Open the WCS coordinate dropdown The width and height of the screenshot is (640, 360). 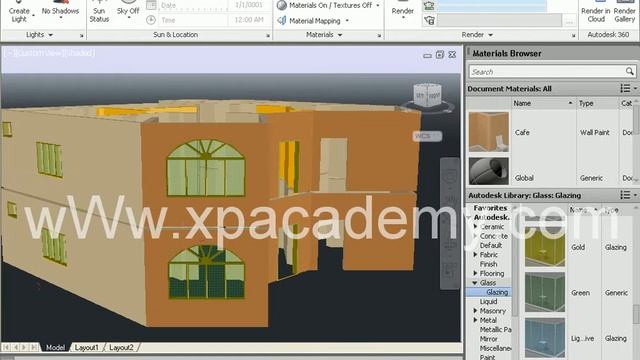[427, 136]
